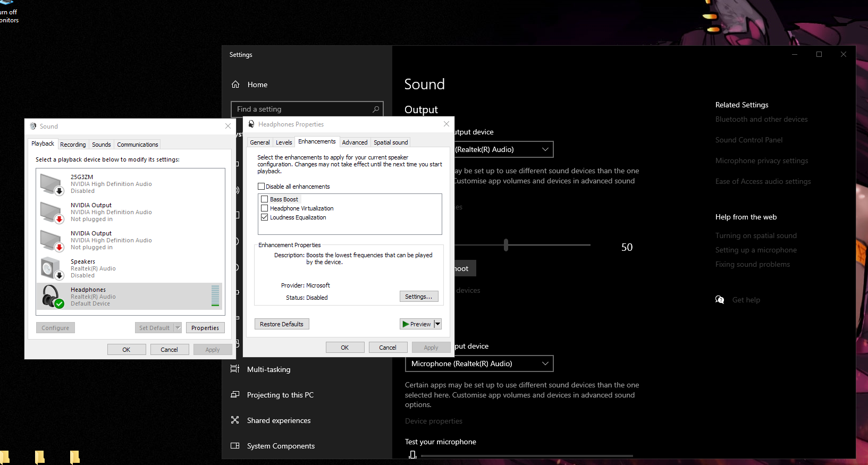Click the Properties button in Sound dialog
This screenshot has width=868, height=465.
point(205,328)
